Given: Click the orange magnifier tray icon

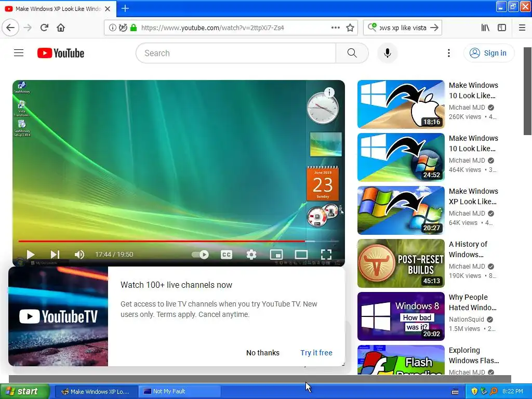Looking at the screenshot, I should point(494,392).
